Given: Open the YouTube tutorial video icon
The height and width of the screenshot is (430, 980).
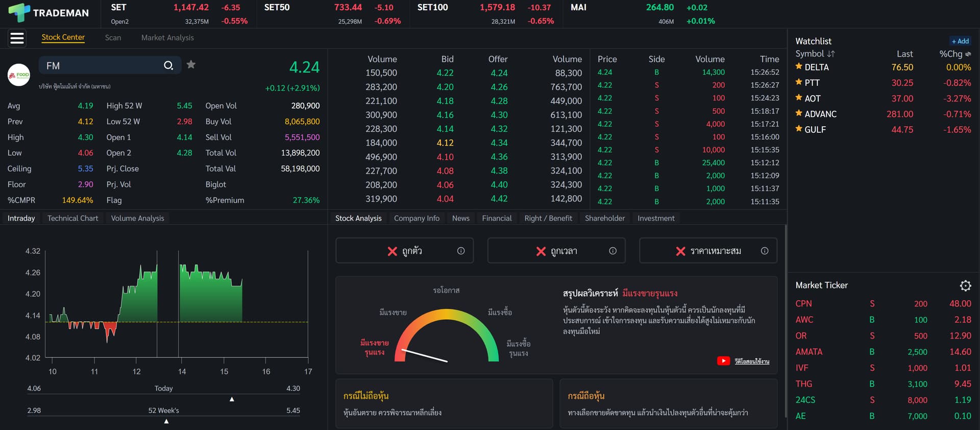Looking at the screenshot, I should (x=723, y=361).
